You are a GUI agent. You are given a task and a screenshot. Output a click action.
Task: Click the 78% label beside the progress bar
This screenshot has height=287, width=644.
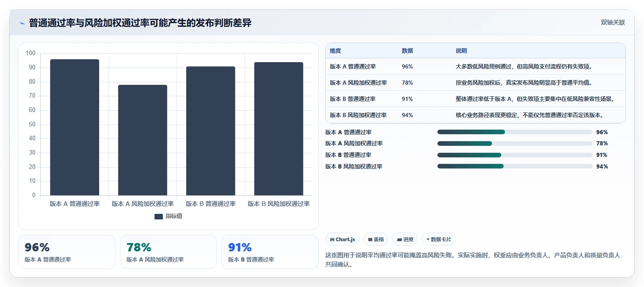pyautogui.click(x=602, y=143)
